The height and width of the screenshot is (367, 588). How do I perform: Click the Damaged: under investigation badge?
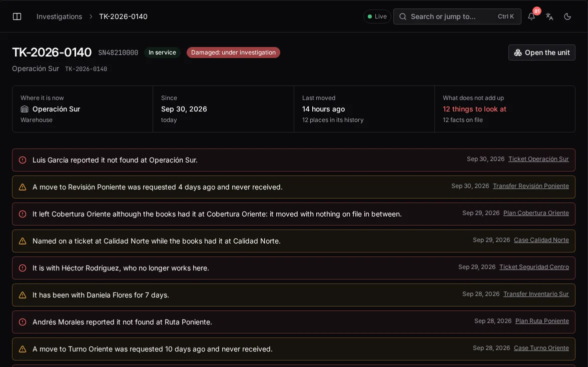point(233,52)
